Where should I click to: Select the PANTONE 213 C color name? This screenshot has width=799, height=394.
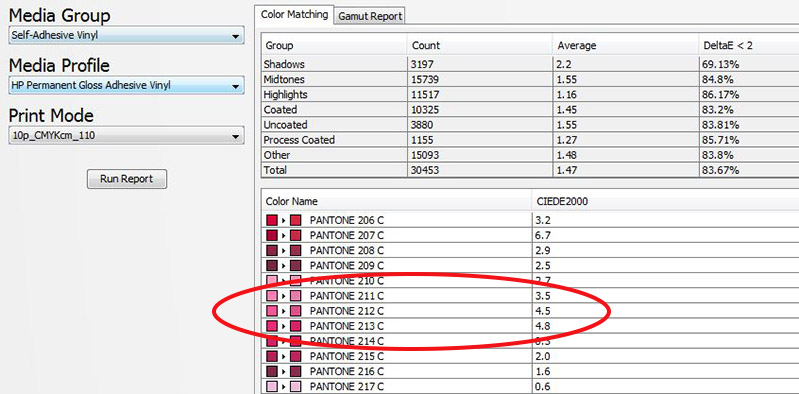347,326
